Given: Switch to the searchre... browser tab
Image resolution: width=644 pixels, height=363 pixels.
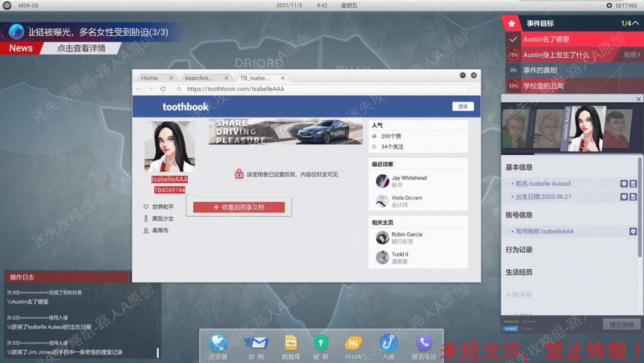Looking at the screenshot, I should tap(199, 78).
